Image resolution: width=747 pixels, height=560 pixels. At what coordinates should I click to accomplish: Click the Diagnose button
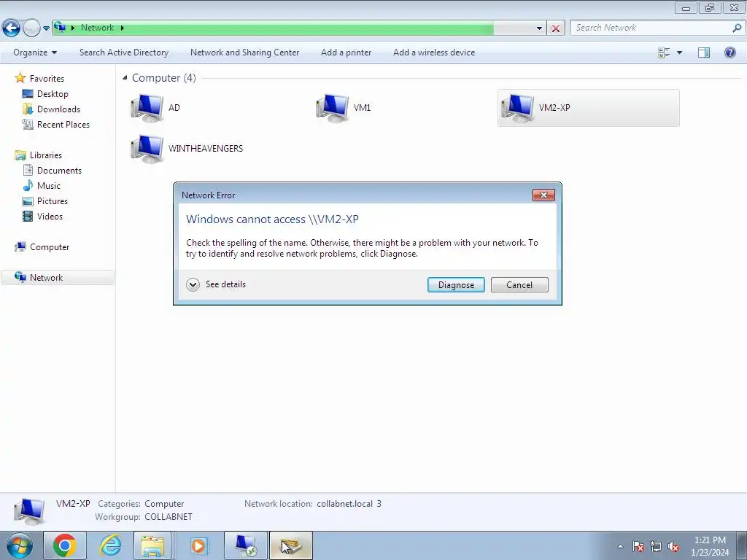[x=456, y=285]
